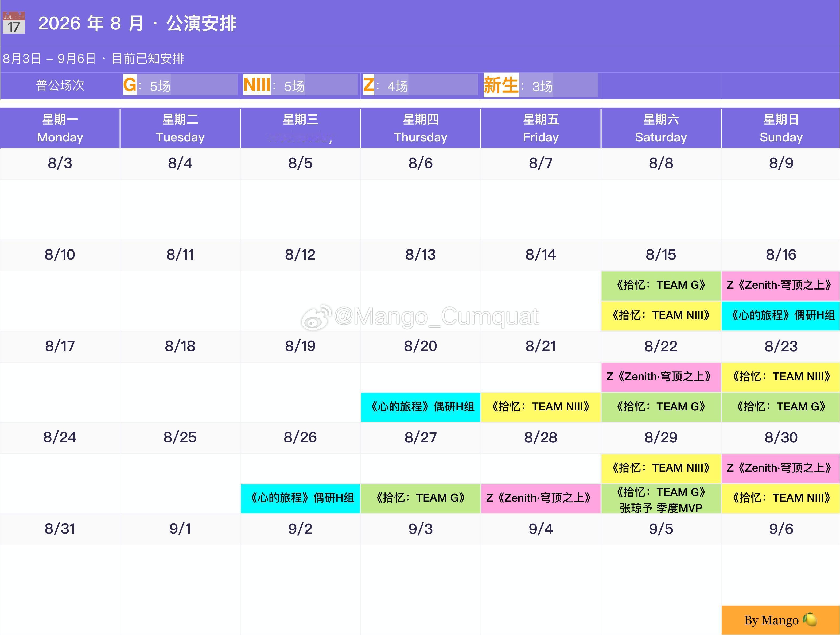Select the 8/26 date cell

(x=300, y=438)
